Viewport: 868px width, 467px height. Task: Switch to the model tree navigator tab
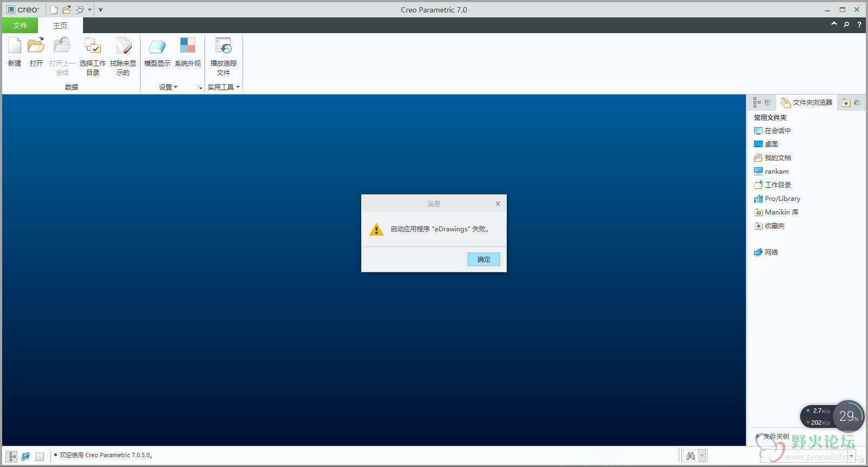(x=762, y=102)
